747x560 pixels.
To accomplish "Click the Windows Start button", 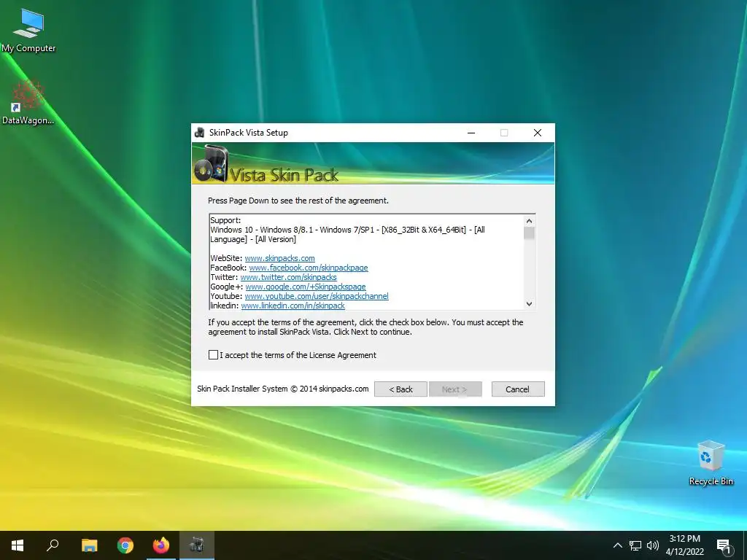I will point(18,545).
